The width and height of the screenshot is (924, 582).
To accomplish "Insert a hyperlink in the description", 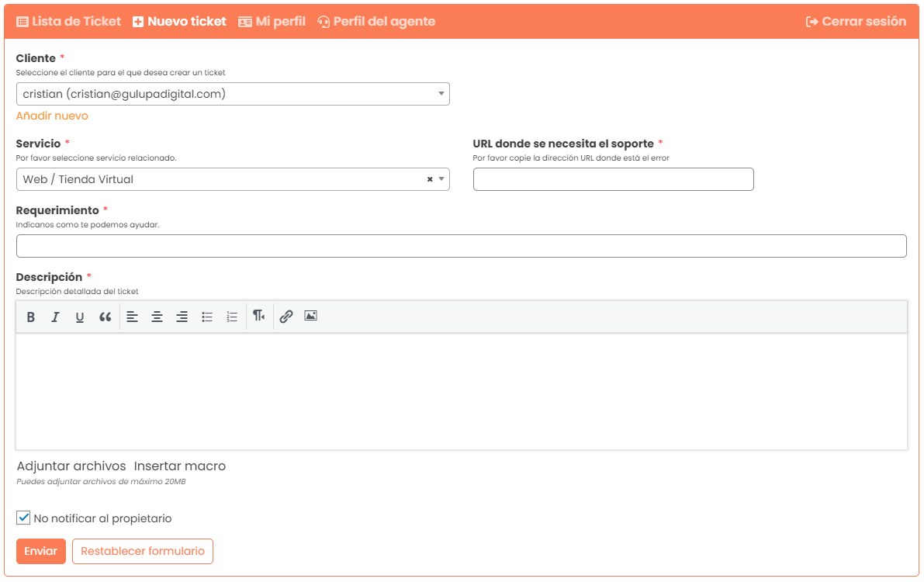I will pyautogui.click(x=286, y=317).
